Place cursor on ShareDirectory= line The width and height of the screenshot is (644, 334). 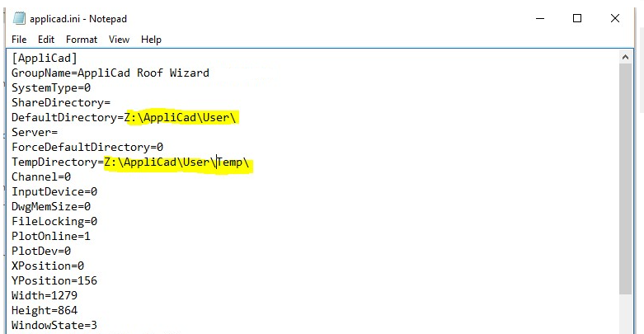tap(61, 103)
